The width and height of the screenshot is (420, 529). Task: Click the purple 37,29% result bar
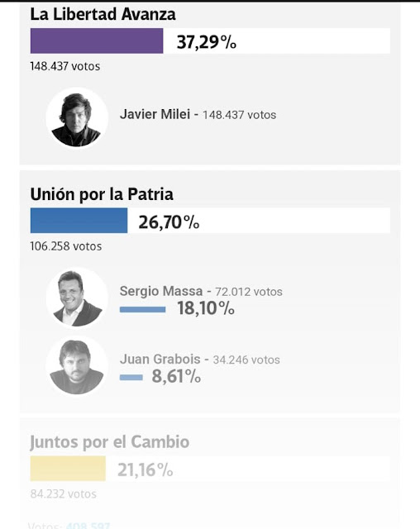click(x=97, y=41)
